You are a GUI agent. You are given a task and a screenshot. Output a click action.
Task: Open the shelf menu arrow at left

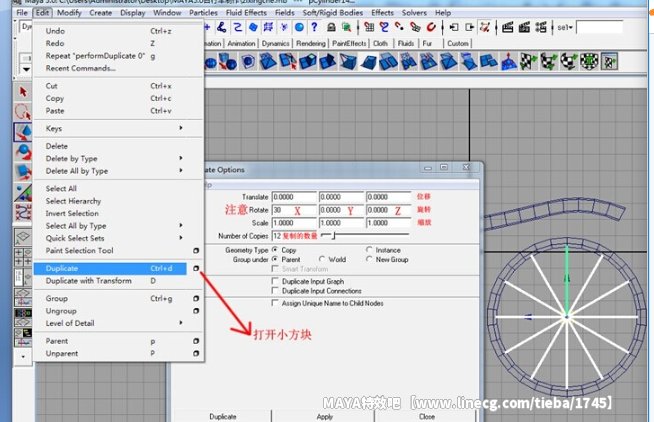tap(26, 69)
